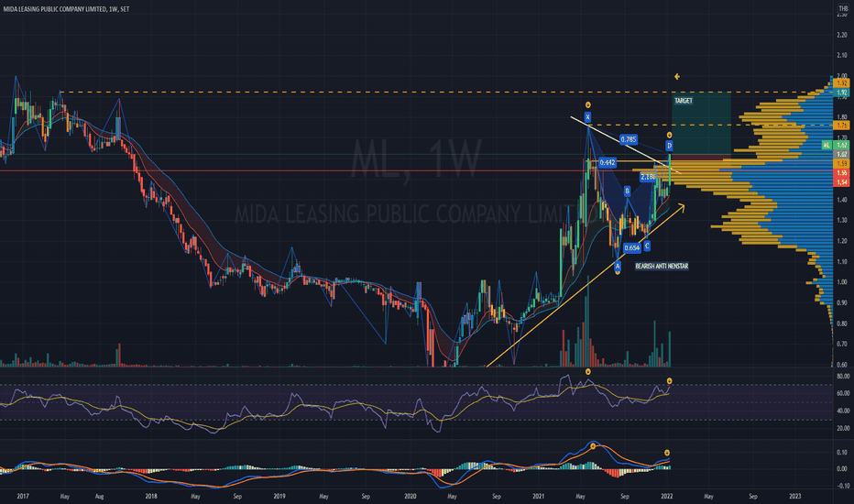This screenshot has height=504, width=854.
Task: Select the harmonic pattern point A label
Action: coord(617,266)
